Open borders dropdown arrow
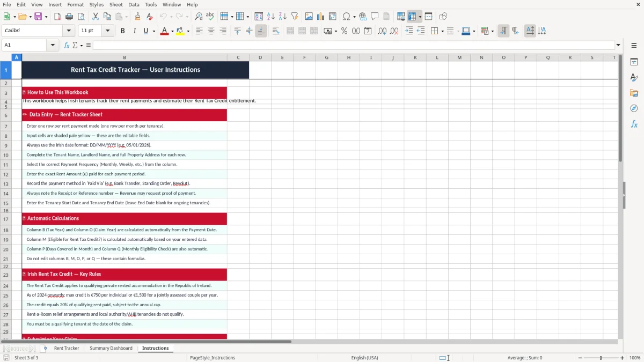This screenshot has width=644, height=362. coord(442,31)
